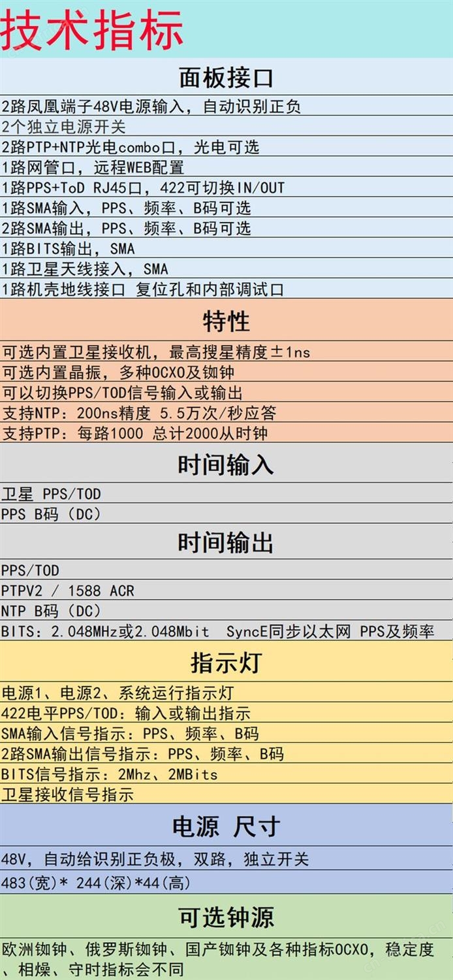Click the 面板接口 section heading
Screen dimensions: 453x980
coord(226,78)
